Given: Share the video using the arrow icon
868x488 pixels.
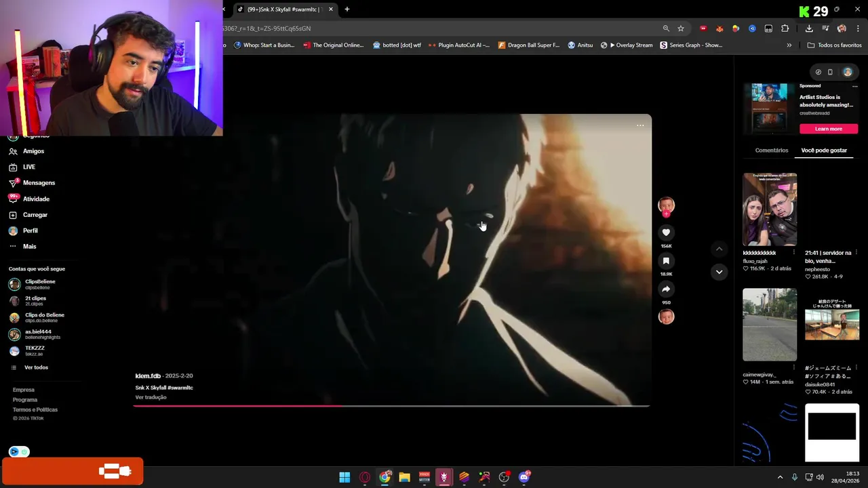Looking at the screenshot, I should point(666,289).
